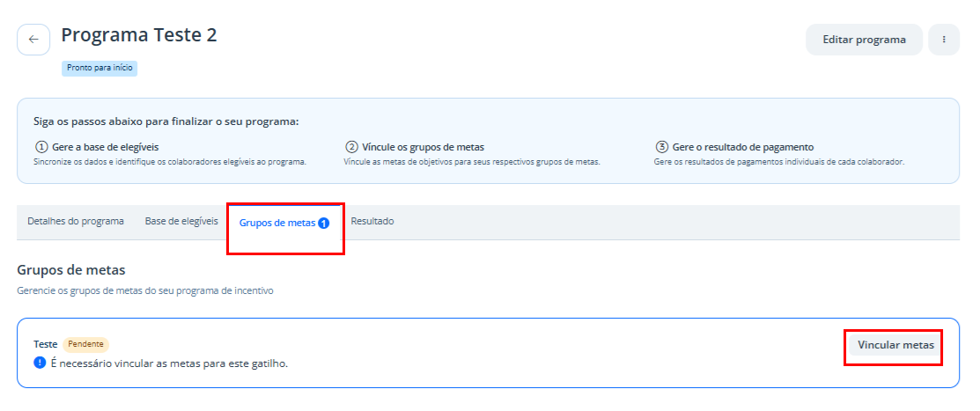Click 'Gerencie os grupos de metas' description text
980x411 pixels.
click(145, 291)
